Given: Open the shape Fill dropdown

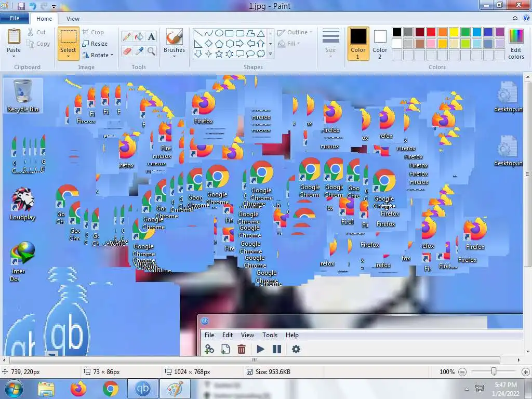Looking at the screenshot, I should coord(289,44).
